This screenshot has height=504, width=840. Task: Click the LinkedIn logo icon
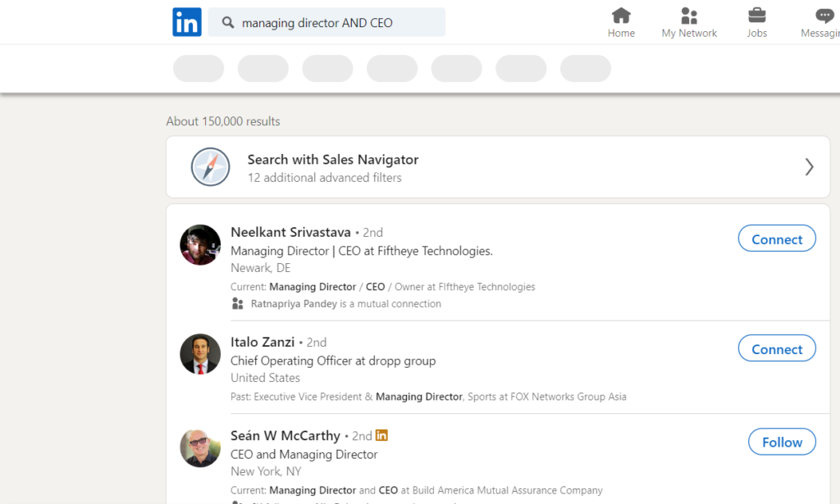click(x=187, y=22)
